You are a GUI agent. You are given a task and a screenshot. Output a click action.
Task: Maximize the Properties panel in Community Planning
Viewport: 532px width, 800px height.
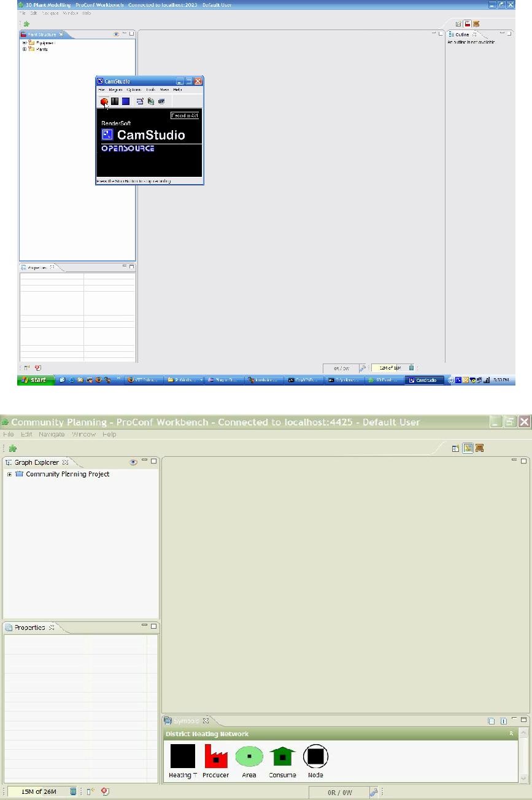(x=154, y=626)
